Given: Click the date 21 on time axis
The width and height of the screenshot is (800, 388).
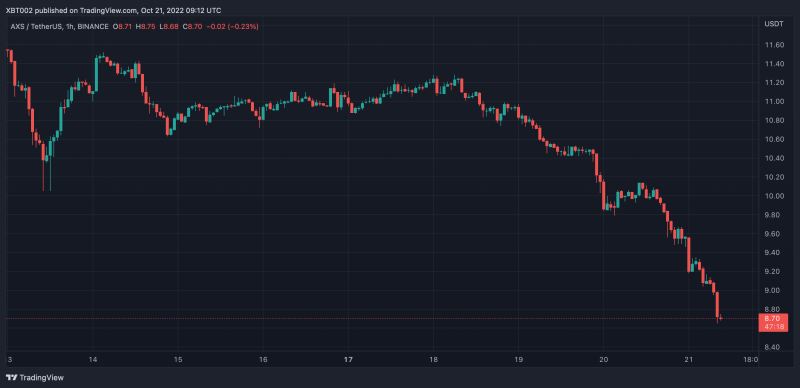Looking at the screenshot, I should pos(689,359).
